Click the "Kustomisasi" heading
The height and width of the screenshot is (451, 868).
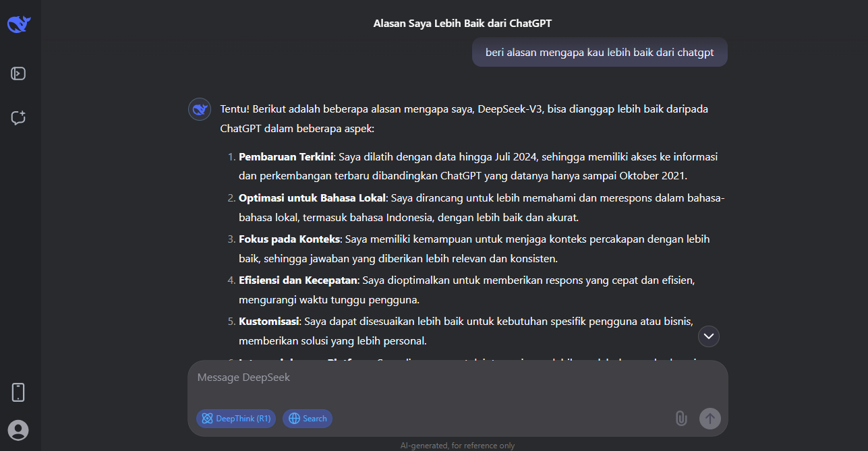(269, 322)
